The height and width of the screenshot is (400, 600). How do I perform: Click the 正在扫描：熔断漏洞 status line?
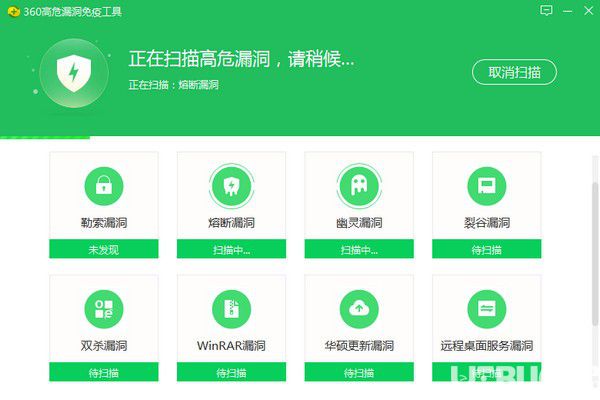(173, 85)
